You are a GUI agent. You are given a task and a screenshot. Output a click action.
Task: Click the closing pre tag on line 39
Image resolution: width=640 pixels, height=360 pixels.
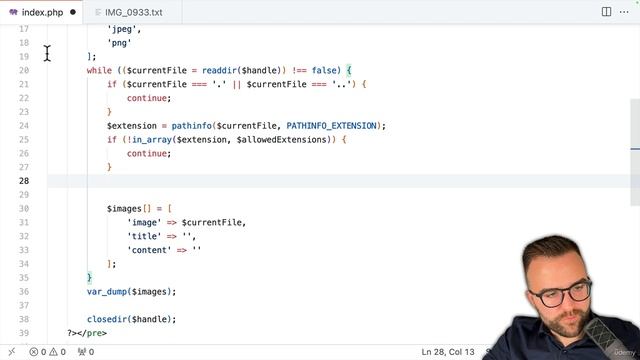pyautogui.click(x=92, y=333)
